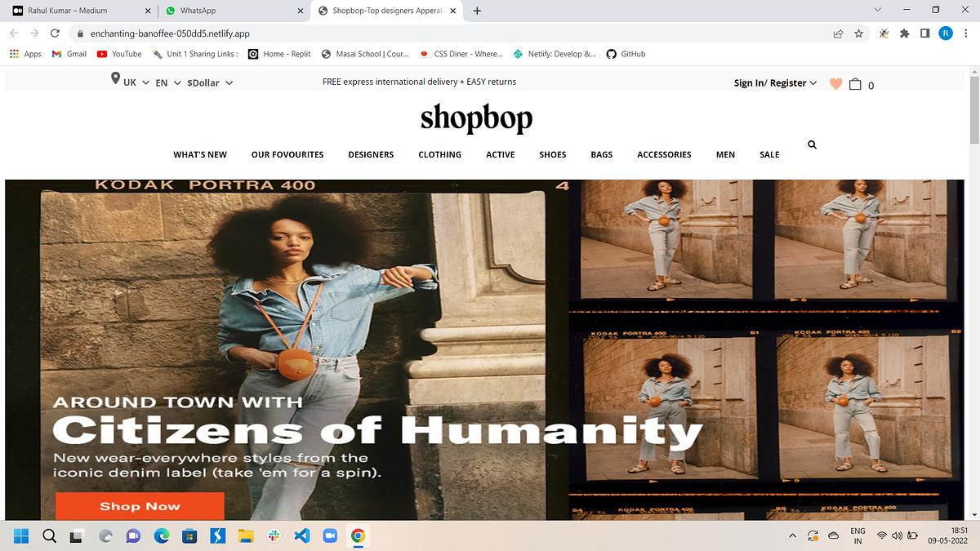Open the search with the magnifier icon
Screen dimensions: 980x551
click(x=812, y=144)
